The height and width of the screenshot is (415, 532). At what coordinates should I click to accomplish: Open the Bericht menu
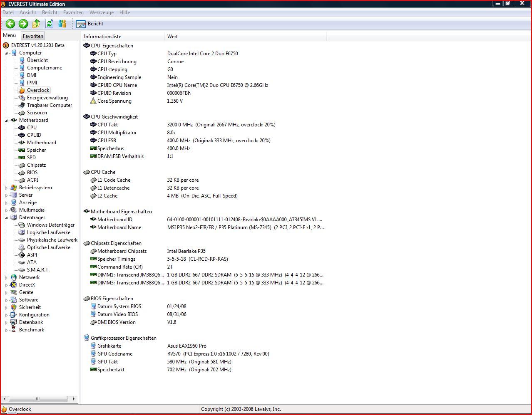(50, 12)
